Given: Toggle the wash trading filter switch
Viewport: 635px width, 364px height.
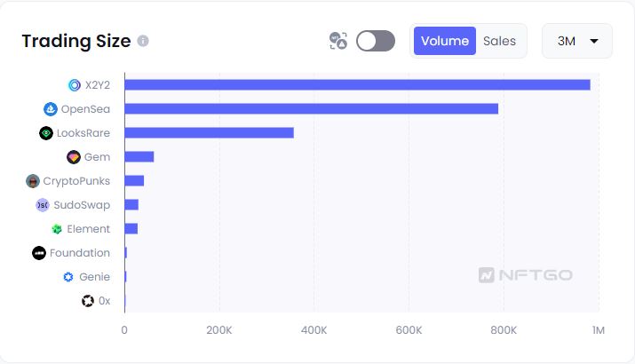Looking at the screenshot, I should click(x=376, y=41).
